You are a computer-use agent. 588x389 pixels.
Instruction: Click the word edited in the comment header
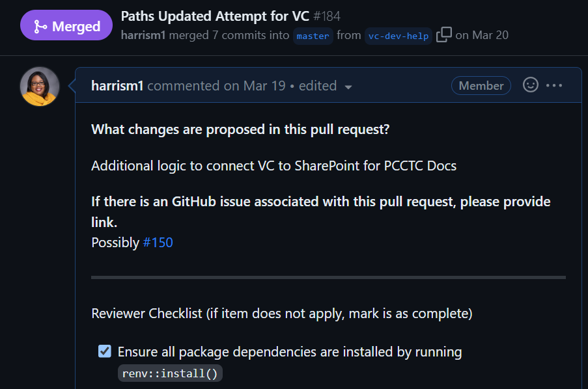click(318, 86)
